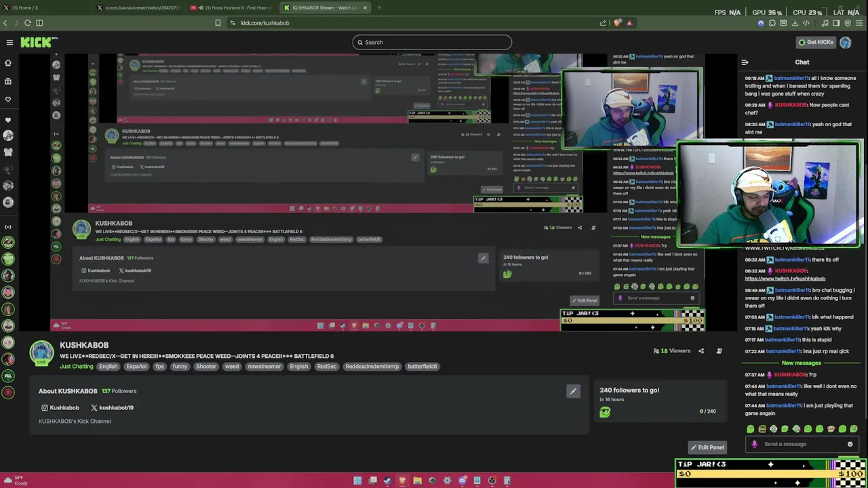Open the Kick hamburger sidebar menu
This screenshot has width=868, height=488.
pyautogui.click(x=9, y=43)
